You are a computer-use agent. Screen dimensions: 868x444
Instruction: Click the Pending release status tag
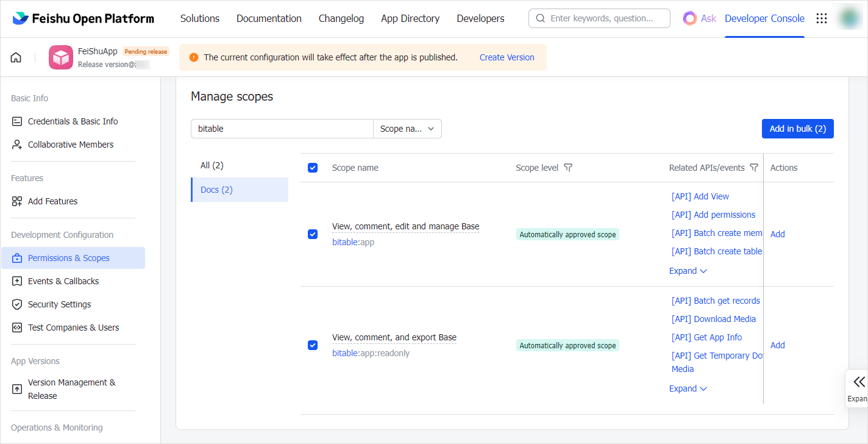pyautogui.click(x=146, y=52)
